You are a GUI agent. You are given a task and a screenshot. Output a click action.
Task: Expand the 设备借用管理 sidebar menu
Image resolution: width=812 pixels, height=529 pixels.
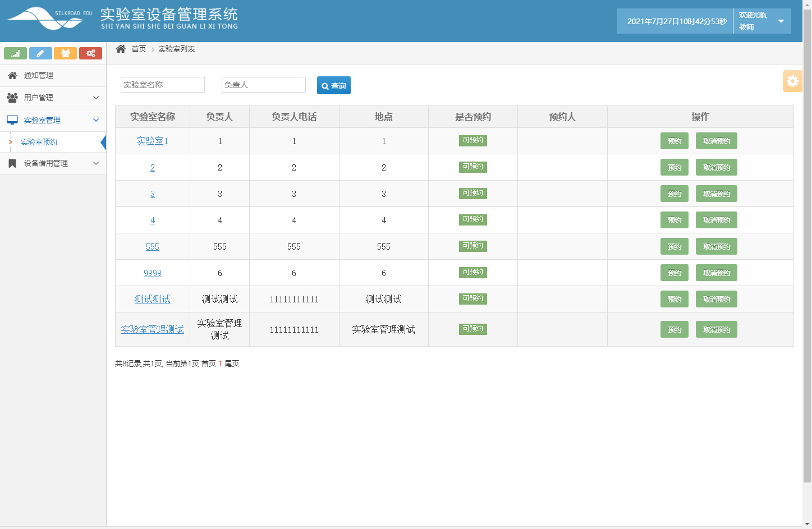coord(53,163)
